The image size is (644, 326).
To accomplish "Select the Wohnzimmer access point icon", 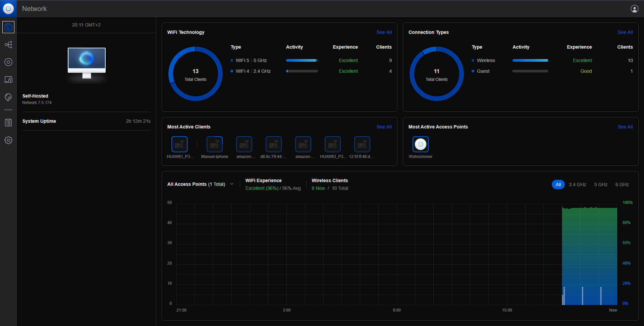I will (x=420, y=144).
